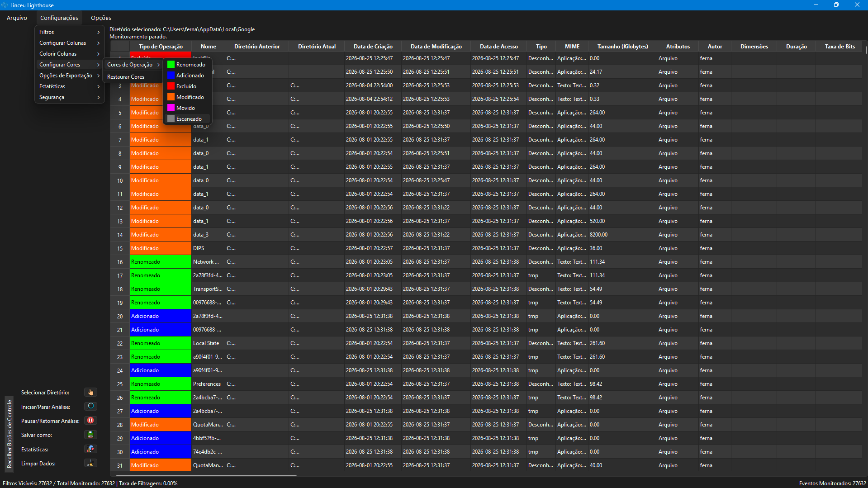Click the Cores de Operação submenu item

point(133,65)
